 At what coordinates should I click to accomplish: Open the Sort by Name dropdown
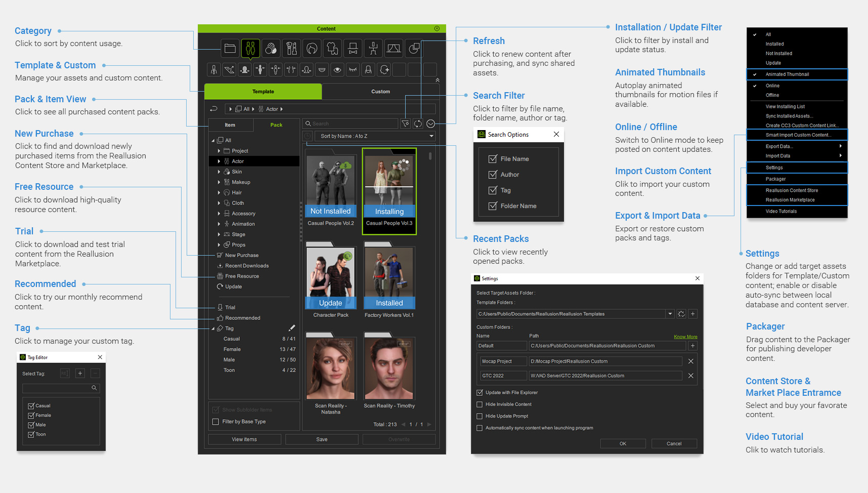click(x=375, y=136)
